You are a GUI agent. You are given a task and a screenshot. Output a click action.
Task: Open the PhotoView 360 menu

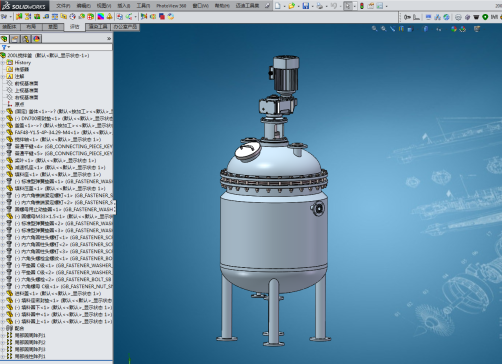click(x=171, y=6)
